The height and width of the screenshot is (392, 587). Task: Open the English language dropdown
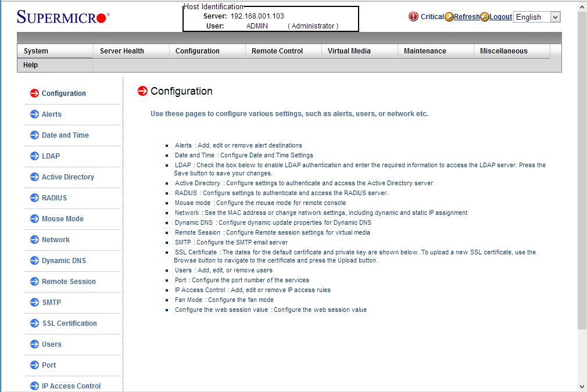click(x=536, y=17)
